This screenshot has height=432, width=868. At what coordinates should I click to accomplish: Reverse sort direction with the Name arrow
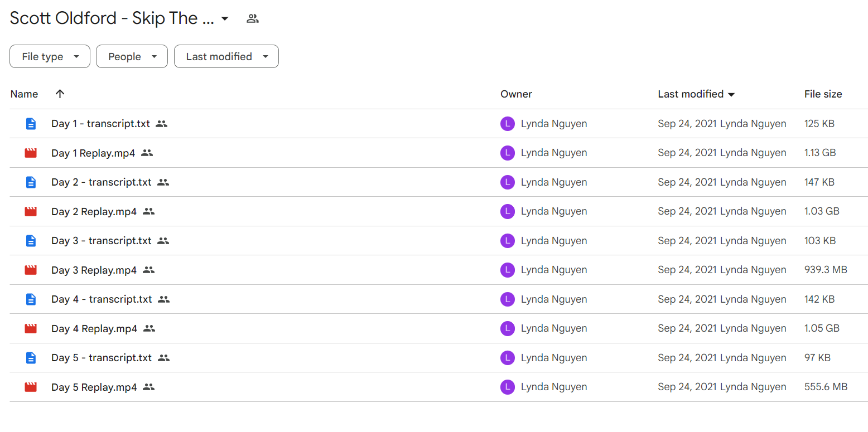click(60, 94)
